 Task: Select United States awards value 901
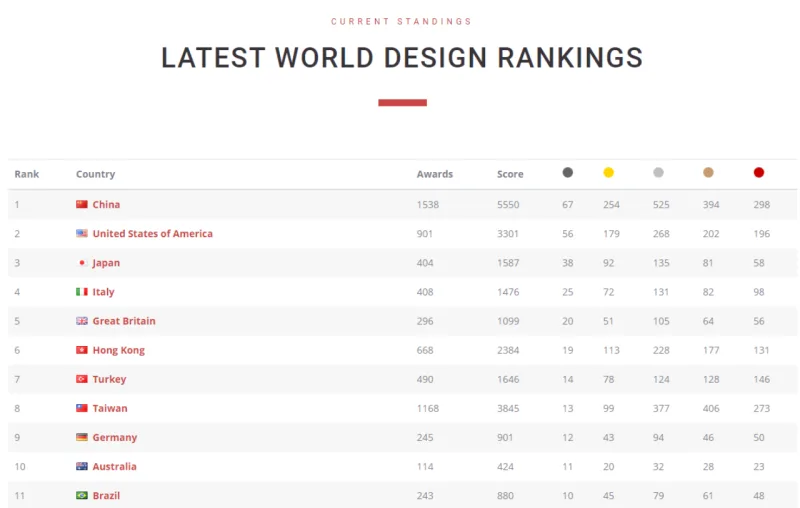[424, 234]
